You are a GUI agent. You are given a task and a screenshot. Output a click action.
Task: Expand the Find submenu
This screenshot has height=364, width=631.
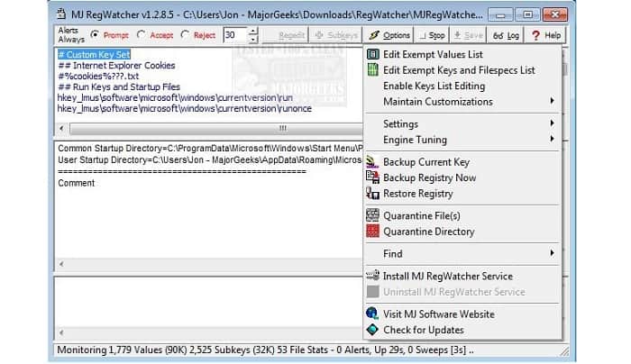pos(462,253)
